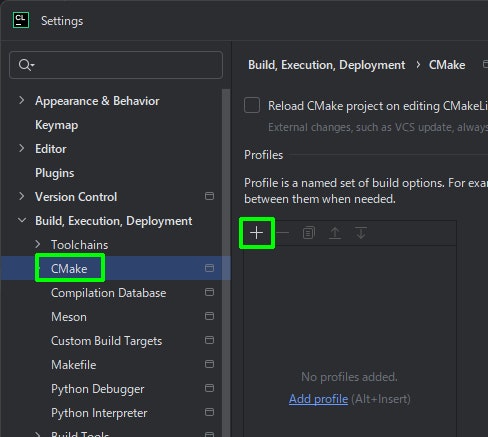Open search history via magnifier icon
Screen dimensions: 488x437
point(26,65)
